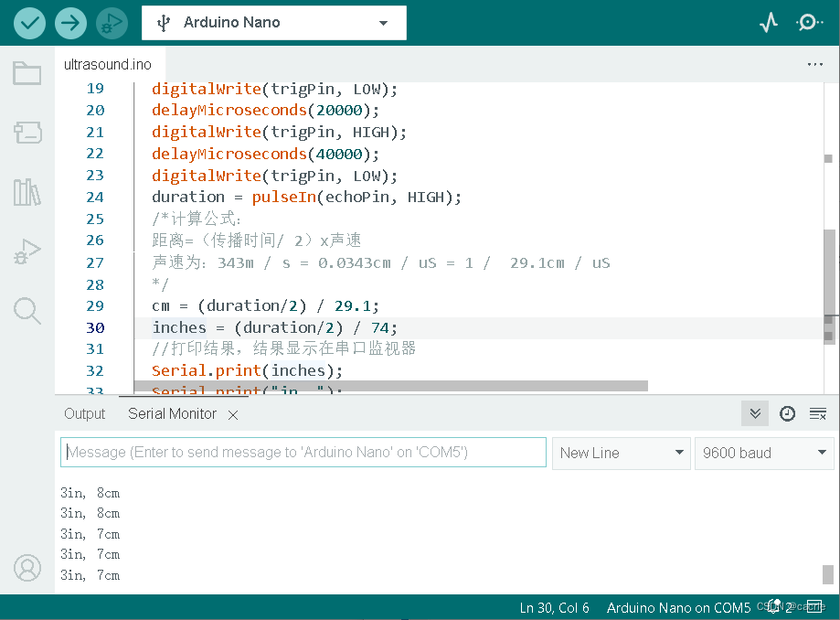
Task: Open the notifications bell in status bar
Action: (x=774, y=606)
